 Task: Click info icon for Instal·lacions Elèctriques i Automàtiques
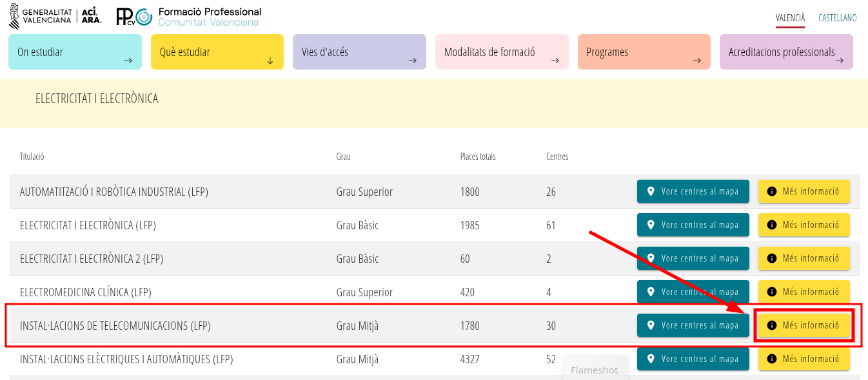tap(771, 359)
